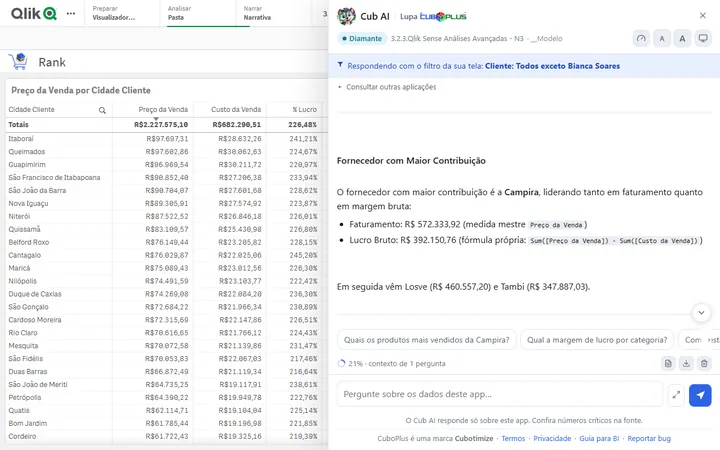Expand the question input box
Image resolution: width=720 pixels, height=450 pixels.
(x=676, y=395)
